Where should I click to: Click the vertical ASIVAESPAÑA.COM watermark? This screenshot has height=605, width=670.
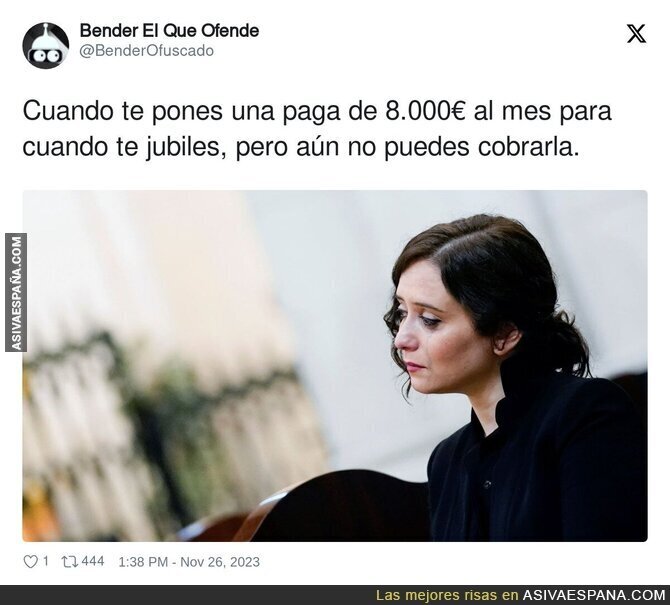(x=16, y=293)
